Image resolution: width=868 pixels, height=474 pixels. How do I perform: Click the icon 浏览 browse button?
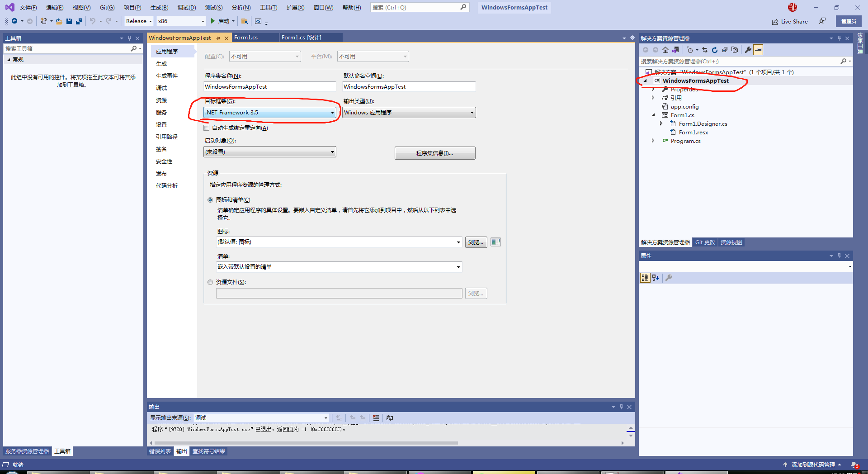click(476, 242)
